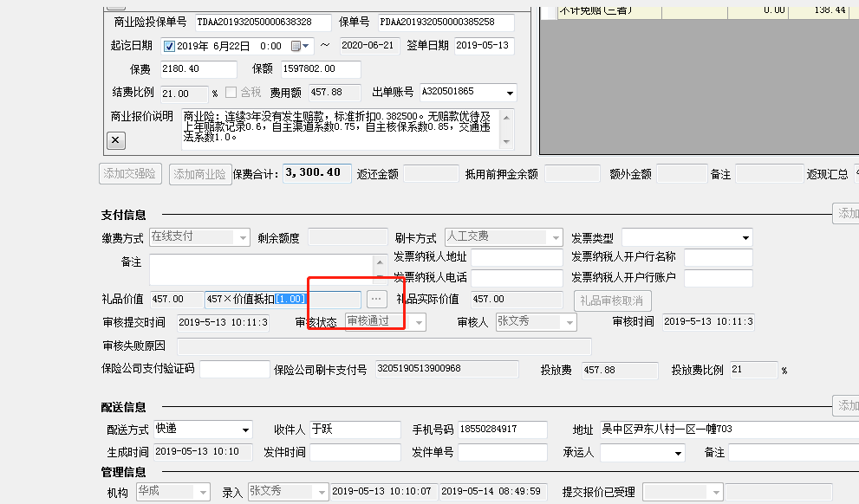859x504 pixels.
Task: Click the 额外金额 field
Action: [x=682, y=174]
